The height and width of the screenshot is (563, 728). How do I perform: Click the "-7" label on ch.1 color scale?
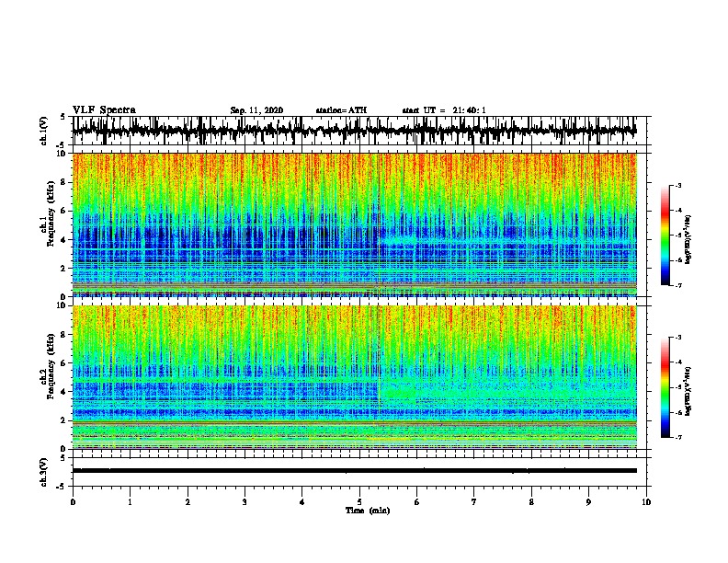[x=678, y=286]
